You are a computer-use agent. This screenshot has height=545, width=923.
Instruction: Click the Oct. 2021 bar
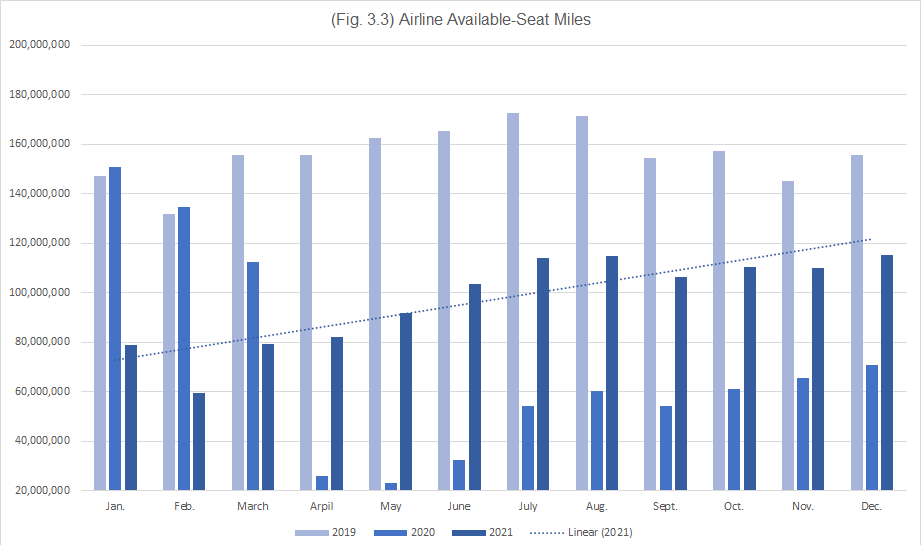tap(749, 378)
